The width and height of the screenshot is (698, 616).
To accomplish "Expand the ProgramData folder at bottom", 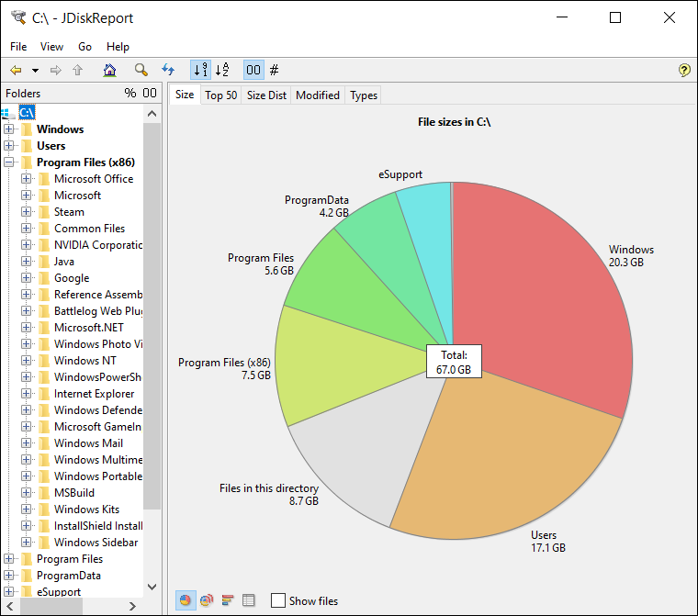I will [x=8, y=575].
